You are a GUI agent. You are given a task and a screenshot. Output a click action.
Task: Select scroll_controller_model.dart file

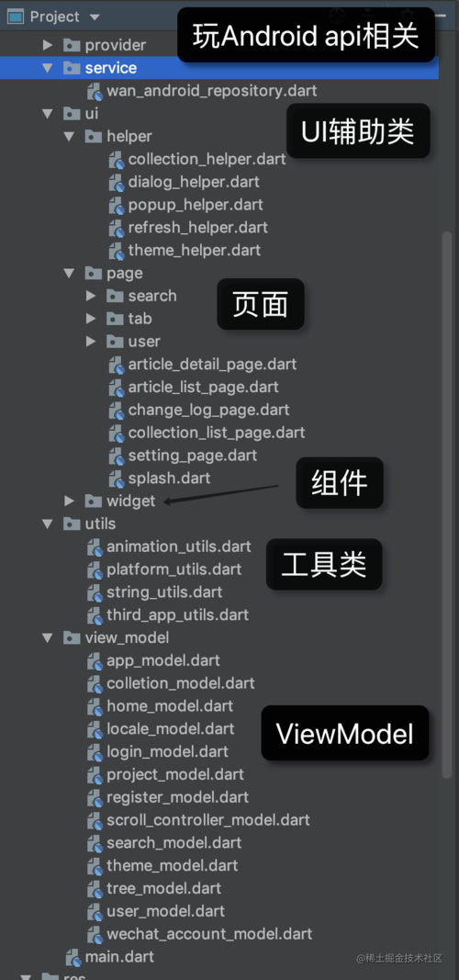208,820
